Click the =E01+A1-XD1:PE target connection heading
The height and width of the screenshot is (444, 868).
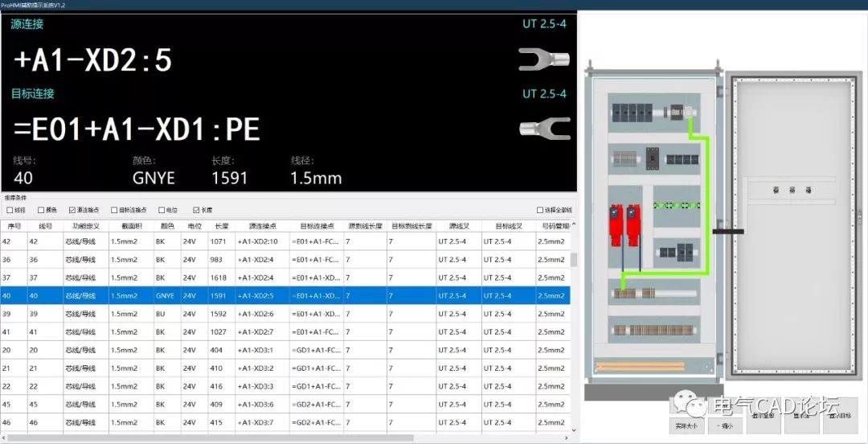(136, 129)
